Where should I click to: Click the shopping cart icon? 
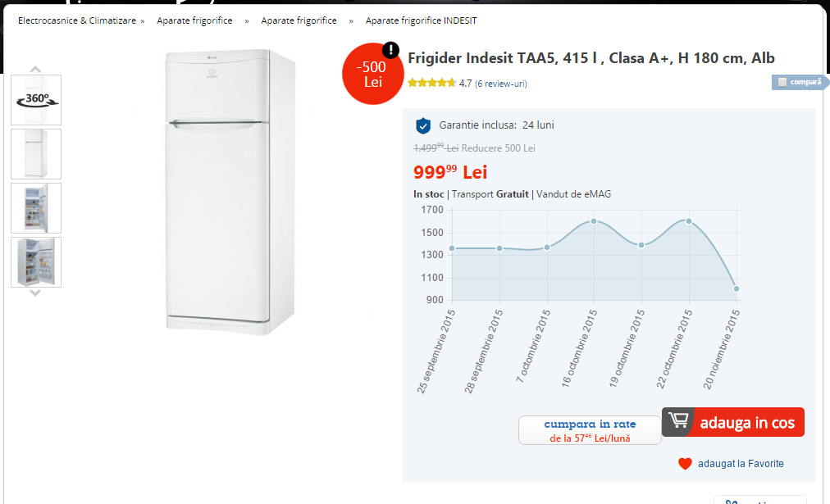(x=678, y=421)
